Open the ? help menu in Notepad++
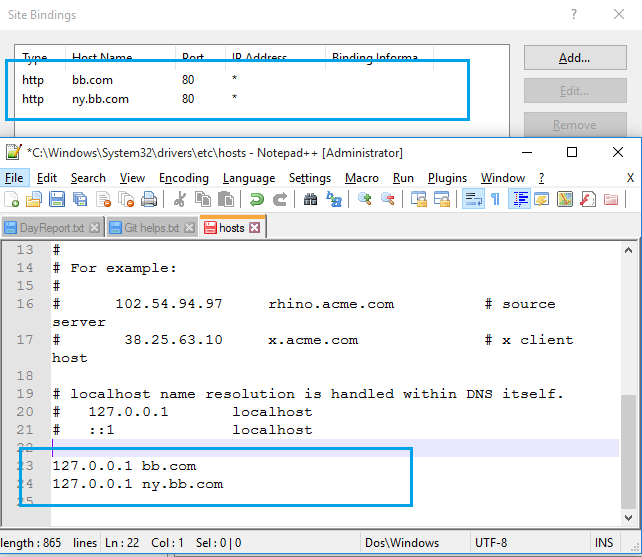642x557 pixels. tap(541, 178)
